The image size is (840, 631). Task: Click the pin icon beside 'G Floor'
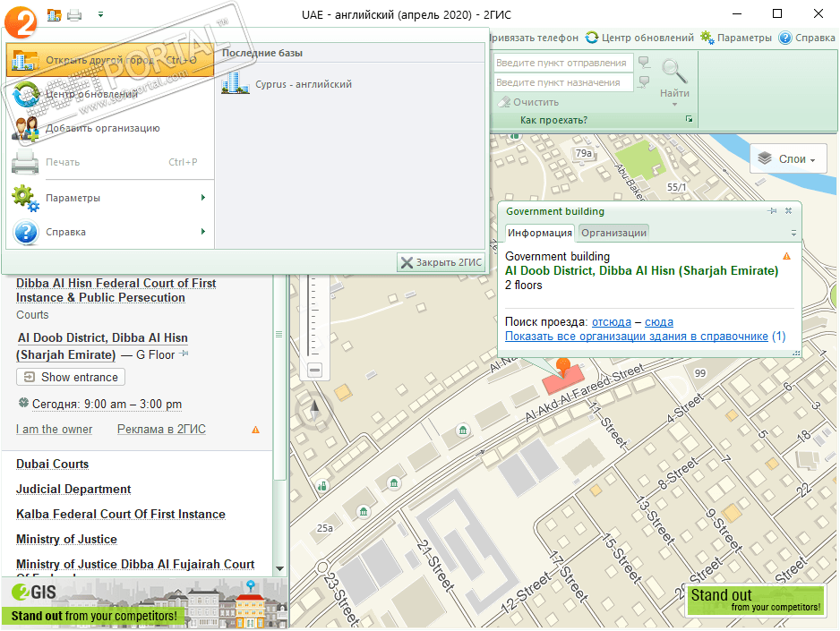(184, 354)
